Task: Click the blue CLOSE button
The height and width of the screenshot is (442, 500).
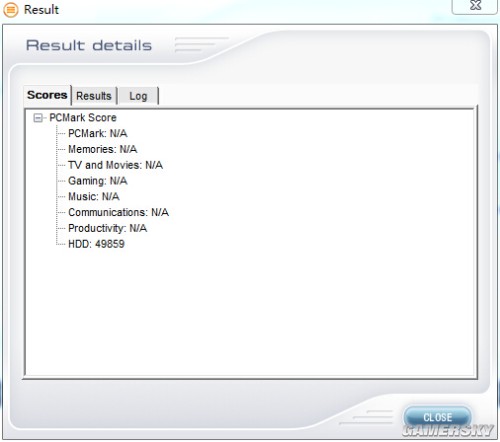Action: pyautogui.click(x=437, y=417)
